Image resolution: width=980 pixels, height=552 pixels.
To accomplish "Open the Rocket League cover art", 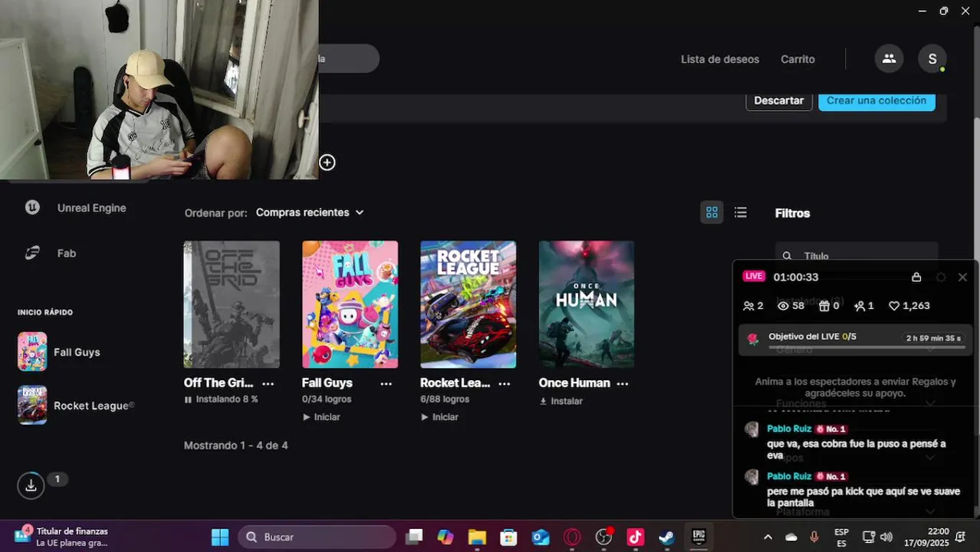I will [468, 304].
